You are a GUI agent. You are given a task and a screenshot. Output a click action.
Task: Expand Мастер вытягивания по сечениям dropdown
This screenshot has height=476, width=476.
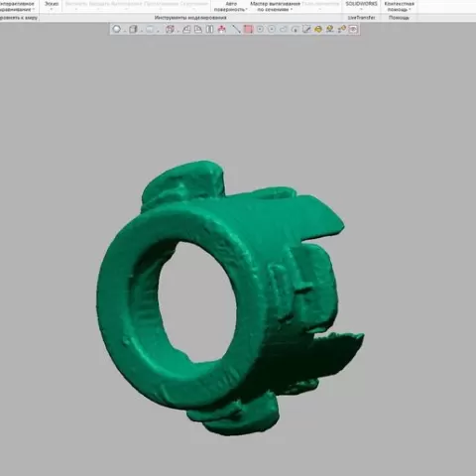(x=275, y=7)
